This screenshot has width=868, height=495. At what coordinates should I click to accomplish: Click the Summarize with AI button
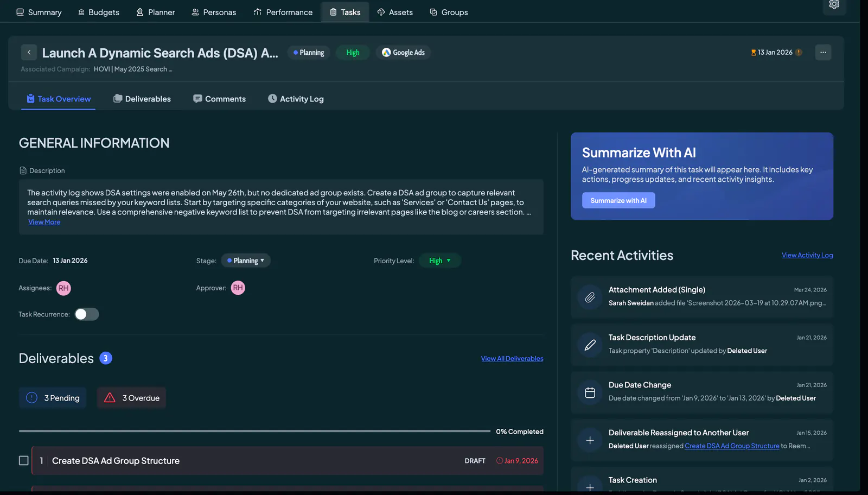pos(618,200)
